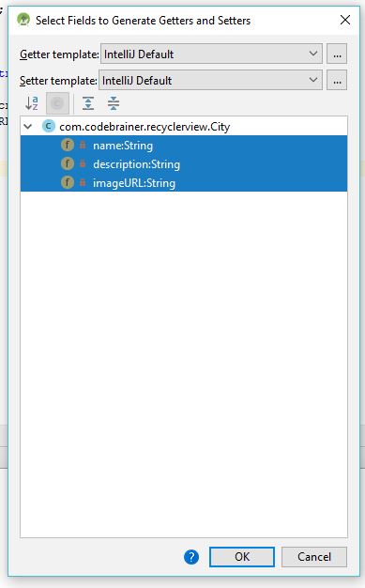Sort fields alphabetically with the a-z icon
Viewport: 365px width, 588px height.
[32, 103]
